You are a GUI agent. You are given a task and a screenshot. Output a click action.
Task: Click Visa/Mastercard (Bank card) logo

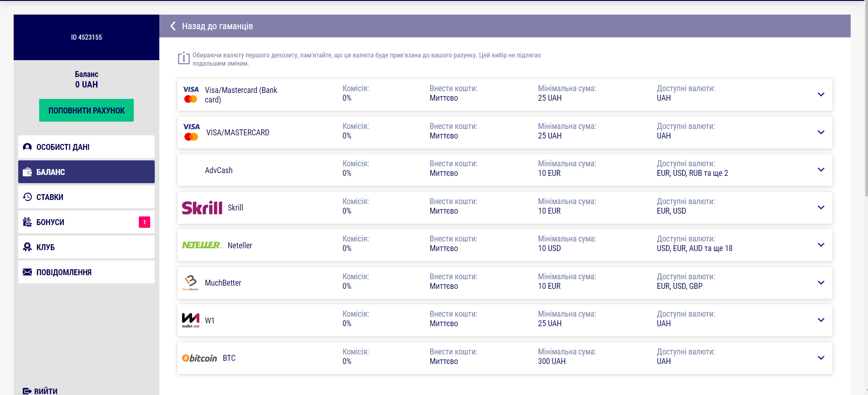pos(191,94)
